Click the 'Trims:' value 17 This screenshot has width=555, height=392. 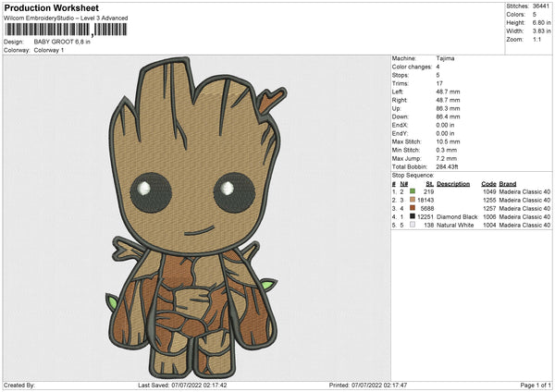click(439, 83)
